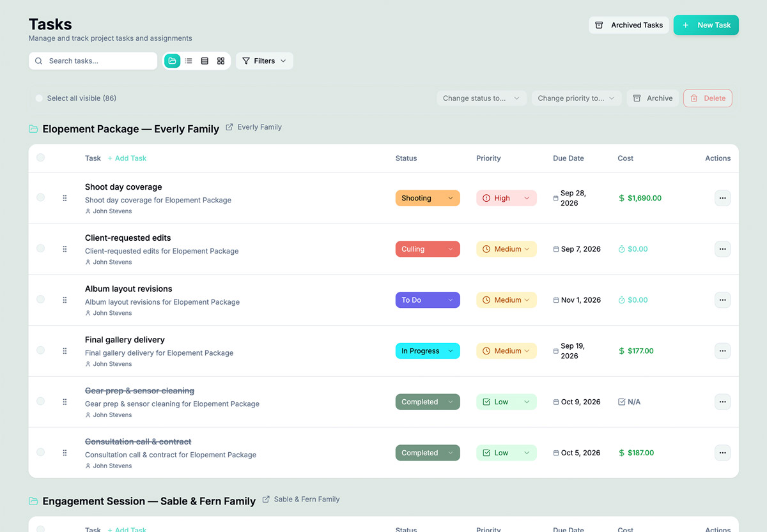Open actions menu for Consultation call & contract
767x532 pixels.
(x=722, y=453)
